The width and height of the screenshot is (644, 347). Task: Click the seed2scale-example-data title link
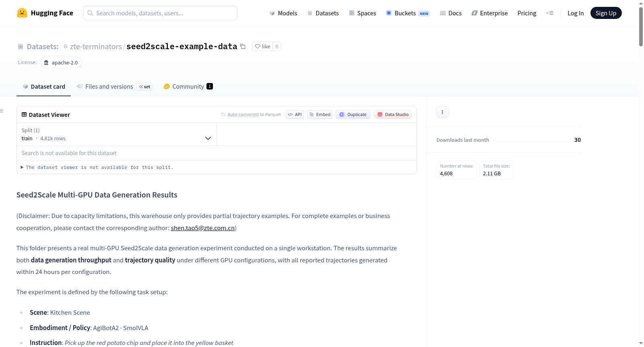click(182, 46)
